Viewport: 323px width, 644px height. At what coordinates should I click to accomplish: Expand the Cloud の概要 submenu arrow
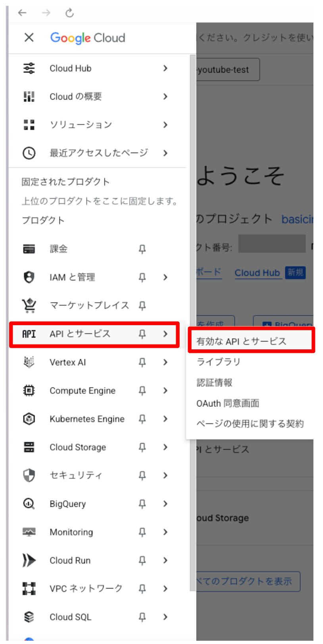[x=165, y=96]
